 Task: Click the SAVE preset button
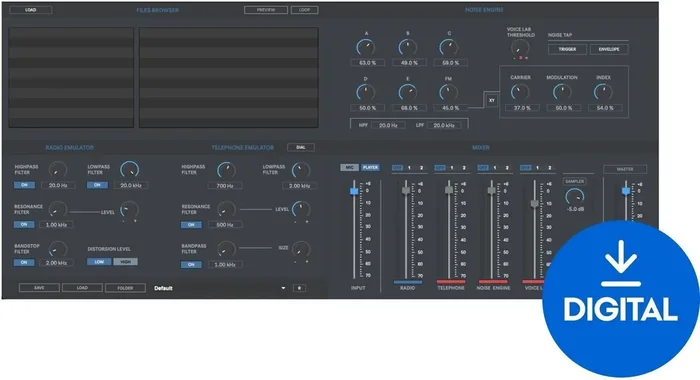pyautogui.click(x=39, y=288)
